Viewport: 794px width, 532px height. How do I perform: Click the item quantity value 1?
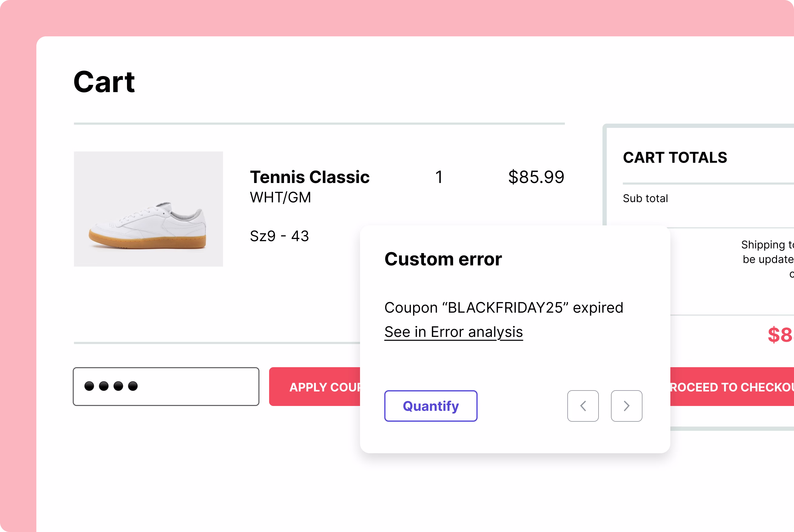(439, 177)
